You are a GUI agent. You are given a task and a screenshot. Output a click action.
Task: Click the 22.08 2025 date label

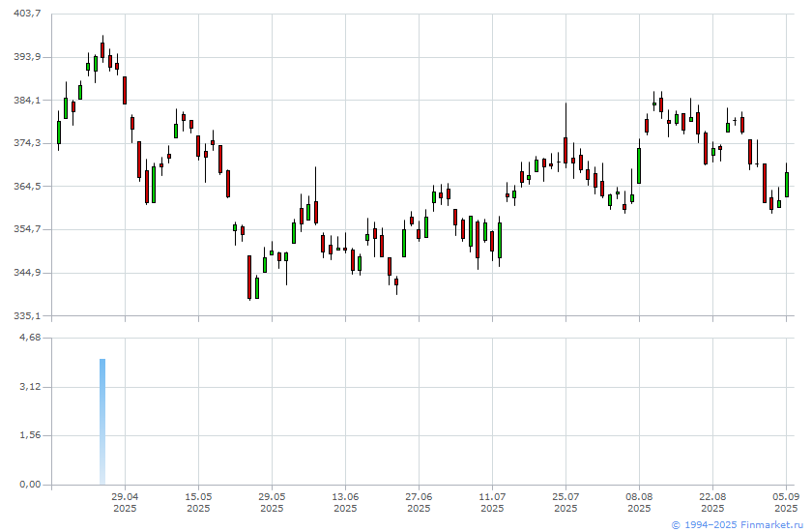(713, 502)
